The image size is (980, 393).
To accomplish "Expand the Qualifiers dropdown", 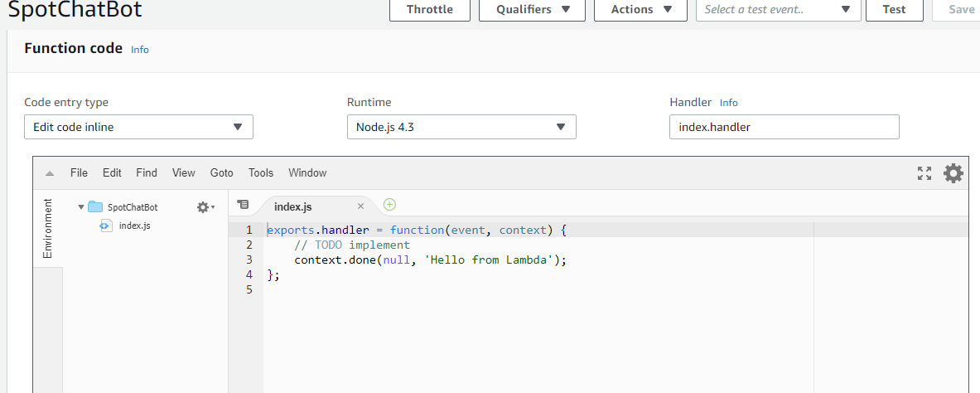I will [x=533, y=10].
